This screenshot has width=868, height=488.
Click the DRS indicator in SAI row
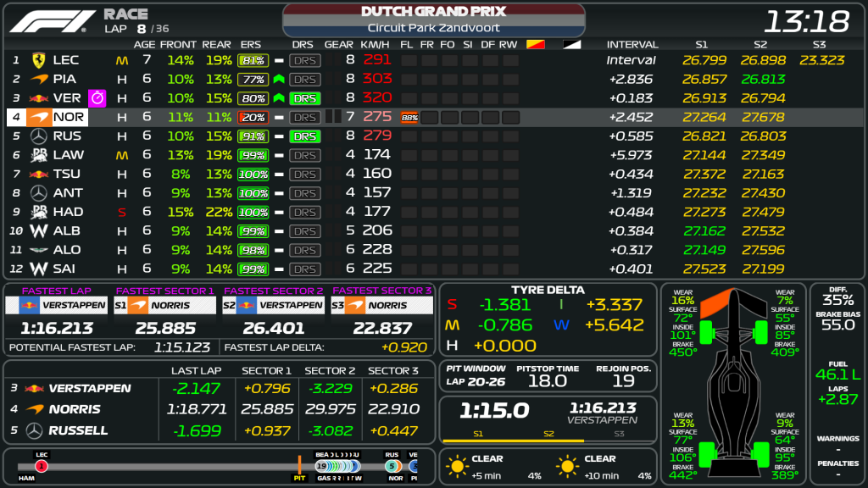305,269
